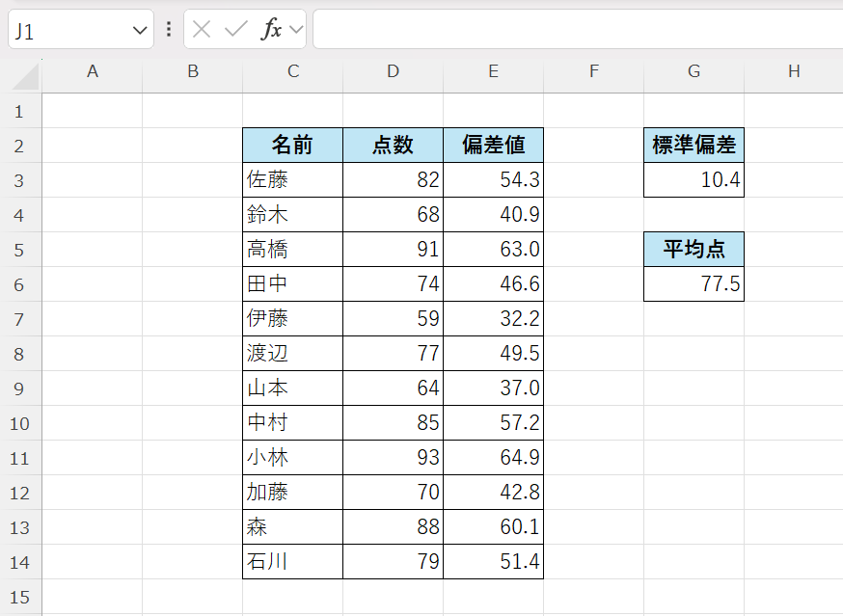
Task: Click the average value cell showing 77.5
Action: (x=693, y=284)
